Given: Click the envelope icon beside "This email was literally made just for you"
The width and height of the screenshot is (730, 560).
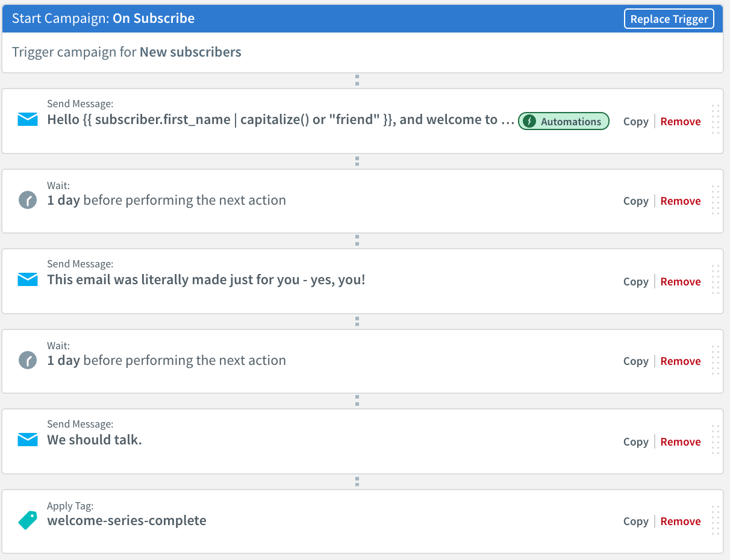Looking at the screenshot, I should 28,279.
